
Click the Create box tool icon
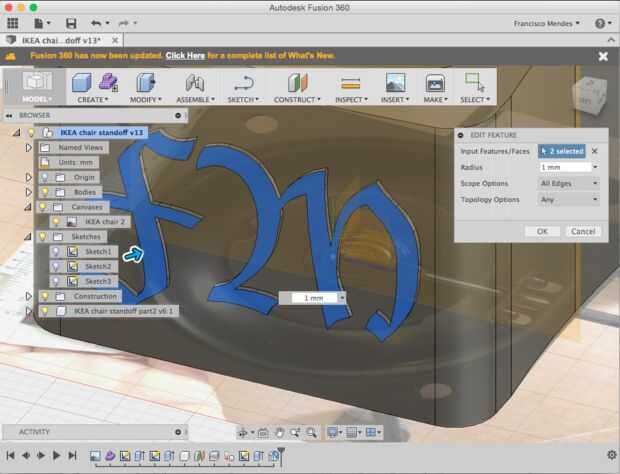(82, 82)
